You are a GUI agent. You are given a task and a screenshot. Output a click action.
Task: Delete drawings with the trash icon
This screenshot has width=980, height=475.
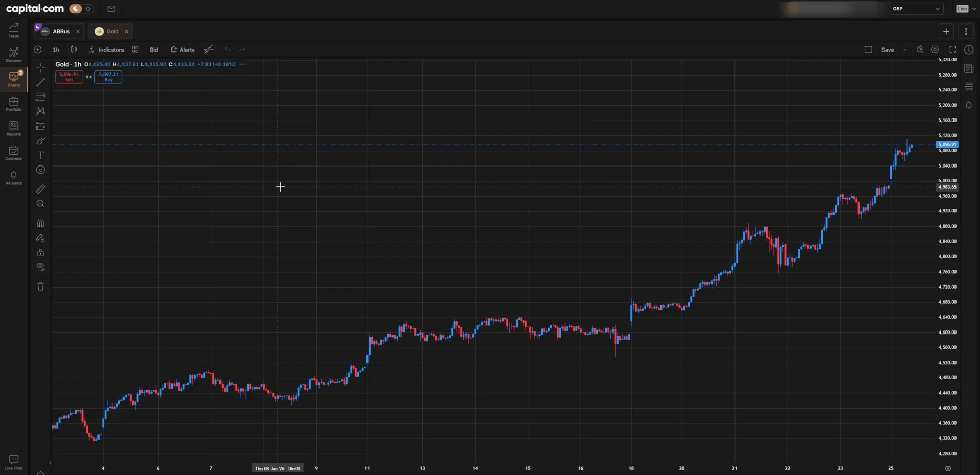coord(41,287)
